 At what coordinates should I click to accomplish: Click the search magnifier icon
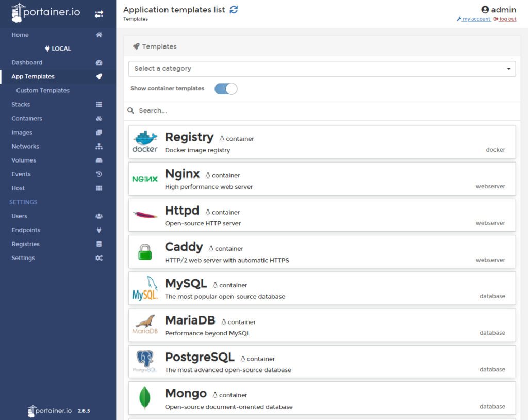pos(130,110)
